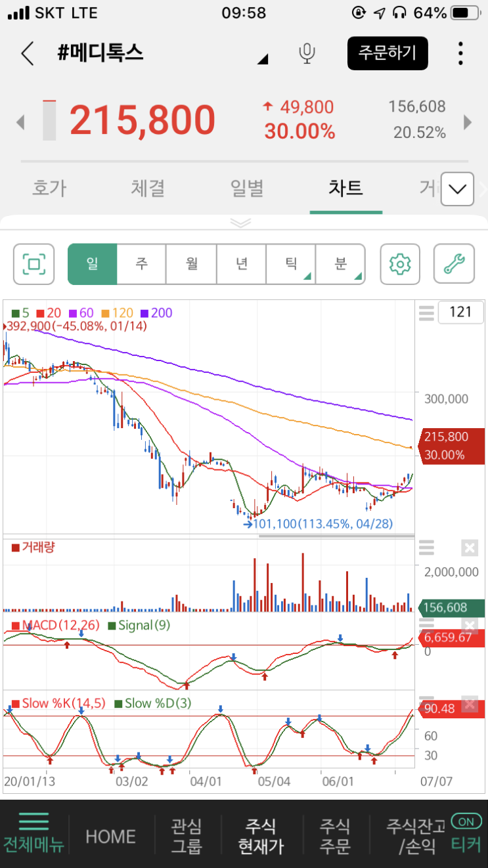The image size is (488, 868).
Task: Open the stock name dropdown triangle
Action: tap(263, 60)
